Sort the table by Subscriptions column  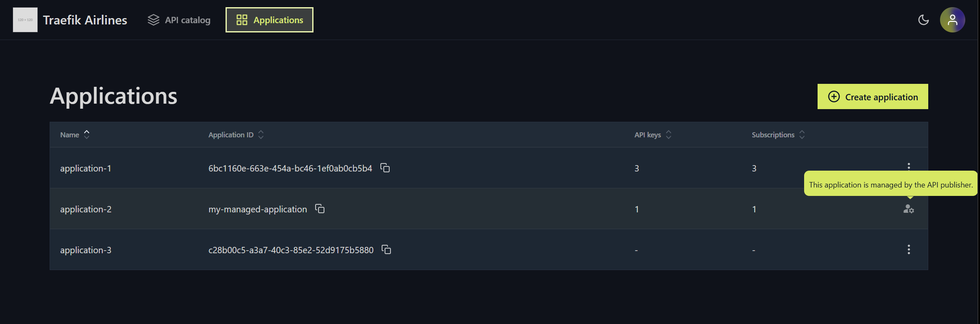tap(778, 134)
